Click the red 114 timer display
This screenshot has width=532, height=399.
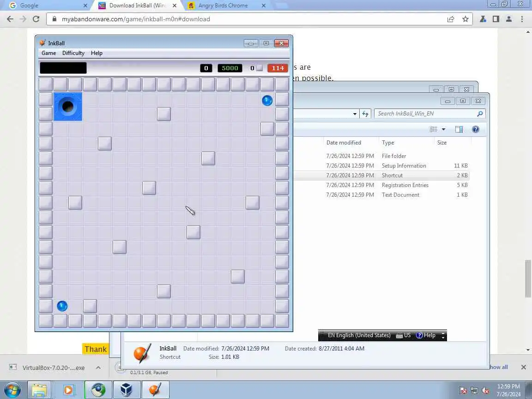point(278,68)
